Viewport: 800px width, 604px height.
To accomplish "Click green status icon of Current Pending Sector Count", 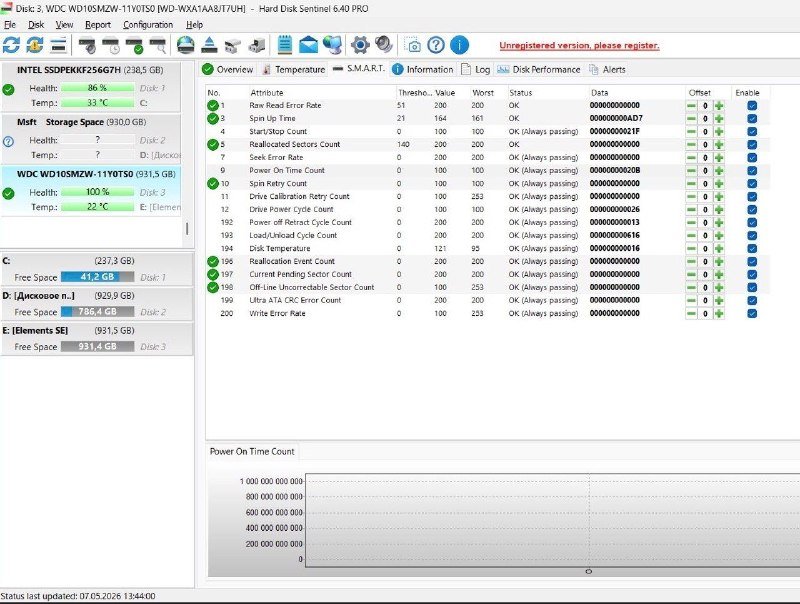I will (213, 274).
